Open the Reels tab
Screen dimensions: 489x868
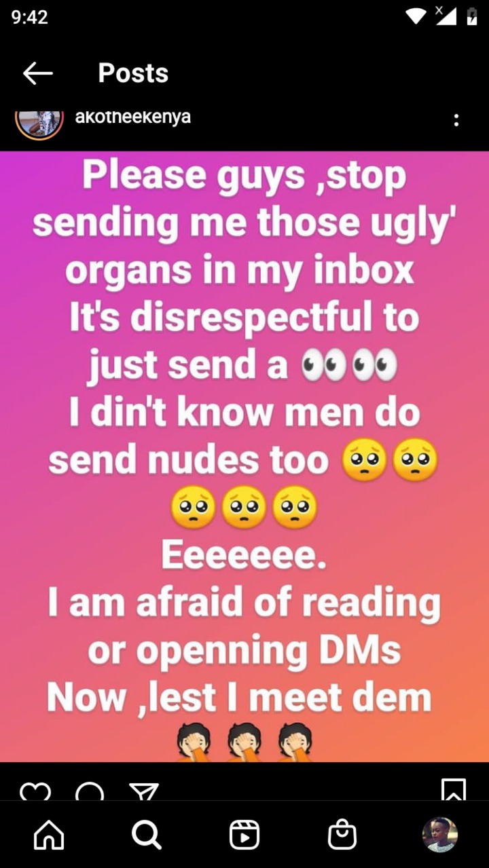244,835
